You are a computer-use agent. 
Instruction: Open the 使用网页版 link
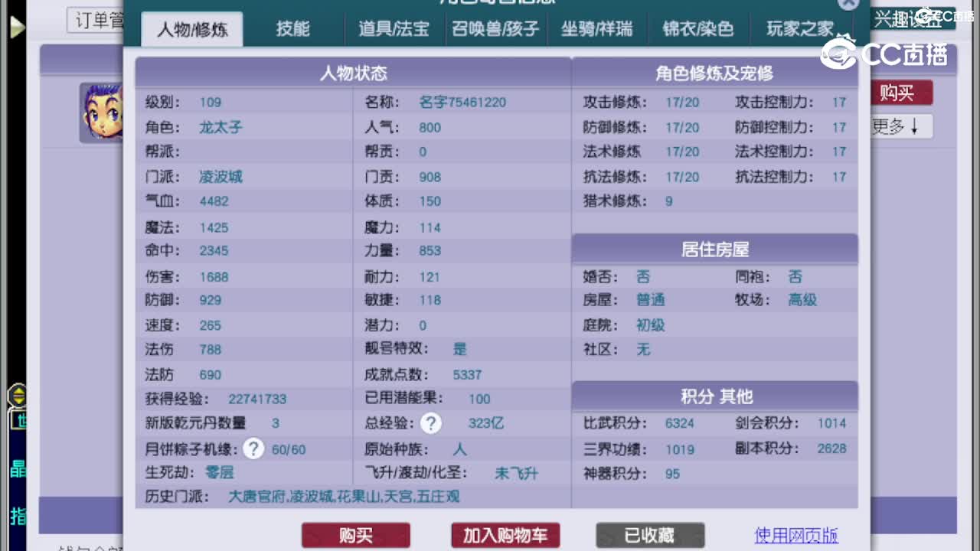pos(796,536)
